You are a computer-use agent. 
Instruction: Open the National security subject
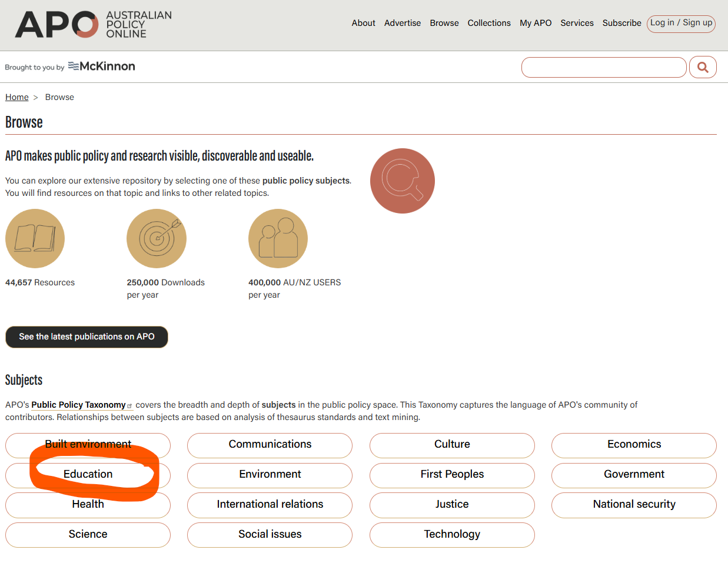[x=634, y=504]
